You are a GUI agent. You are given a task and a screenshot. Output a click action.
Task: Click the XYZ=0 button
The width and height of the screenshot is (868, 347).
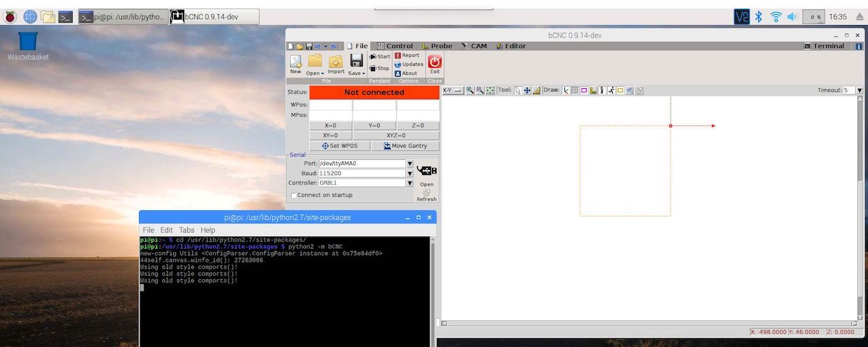[x=396, y=136]
